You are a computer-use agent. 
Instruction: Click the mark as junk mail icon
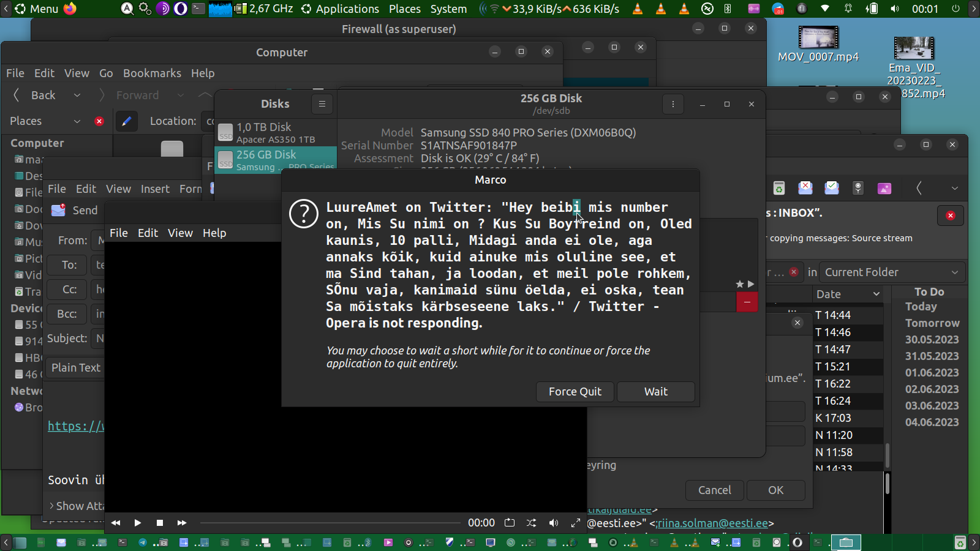(x=805, y=189)
